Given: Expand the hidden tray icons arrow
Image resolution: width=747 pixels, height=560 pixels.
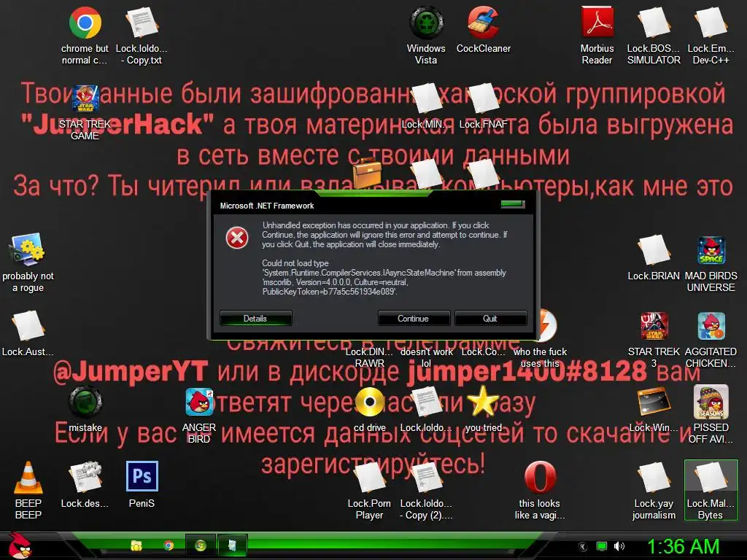Looking at the screenshot, I should (x=582, y=547).
